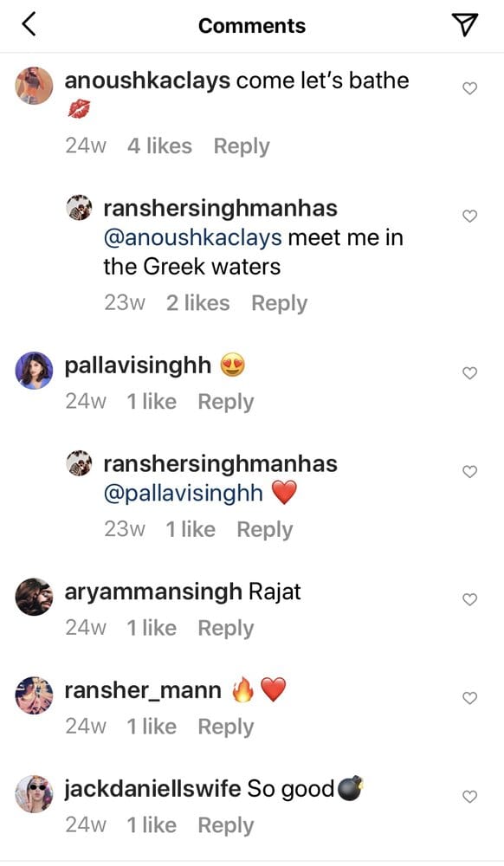Open the @pallavisinghh mention link
The height and width of the screenshot is (866, 504).
(x=184, y=493)
